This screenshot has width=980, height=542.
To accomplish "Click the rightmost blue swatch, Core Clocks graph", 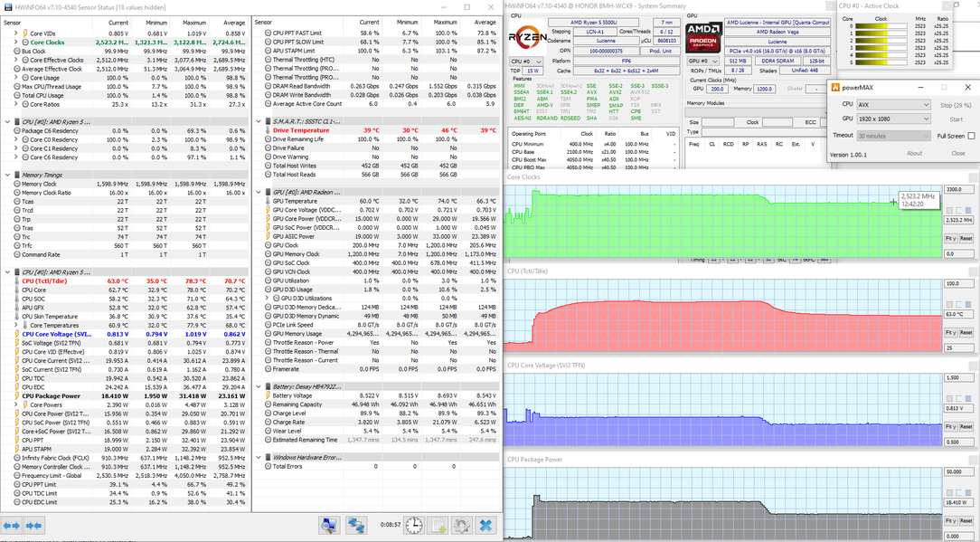I will [x=969, y=210].
